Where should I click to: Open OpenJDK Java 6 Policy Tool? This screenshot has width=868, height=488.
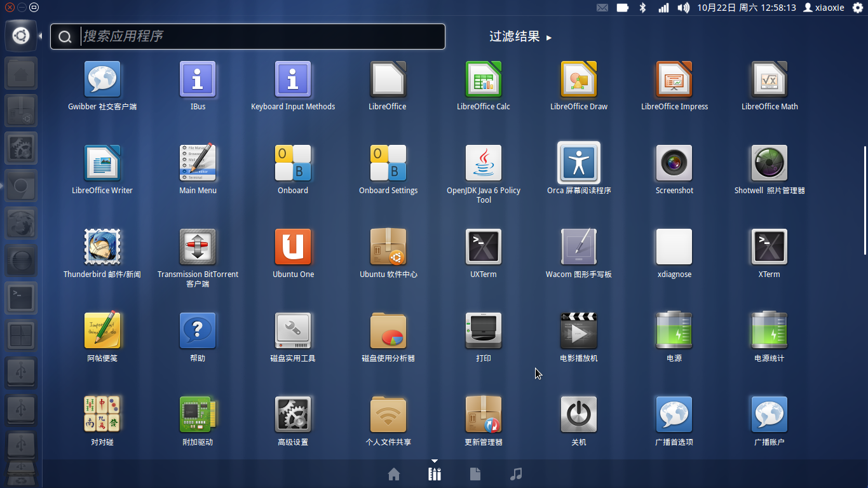point(484,163)
